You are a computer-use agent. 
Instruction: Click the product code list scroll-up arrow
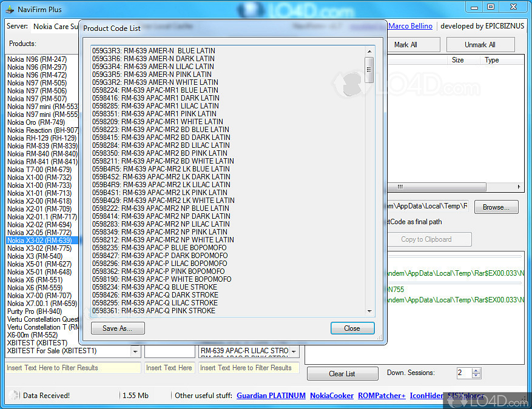(369, 52)
